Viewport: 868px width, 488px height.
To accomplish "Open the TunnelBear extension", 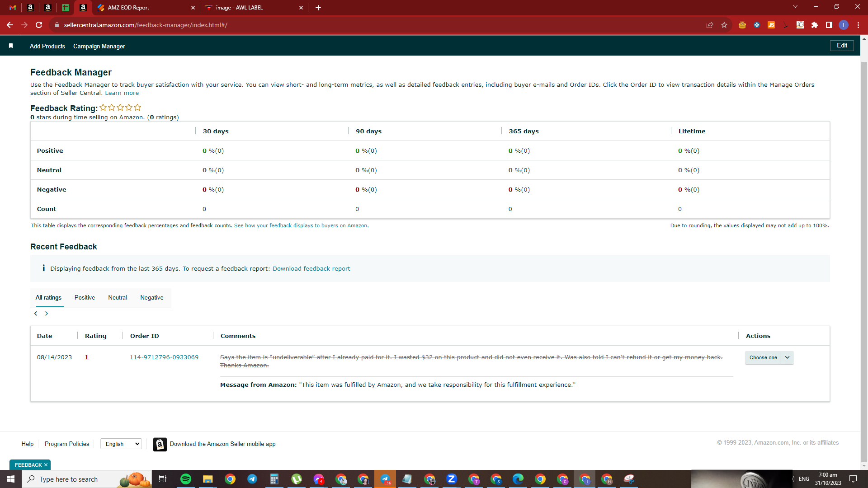I will coord(742,25).
